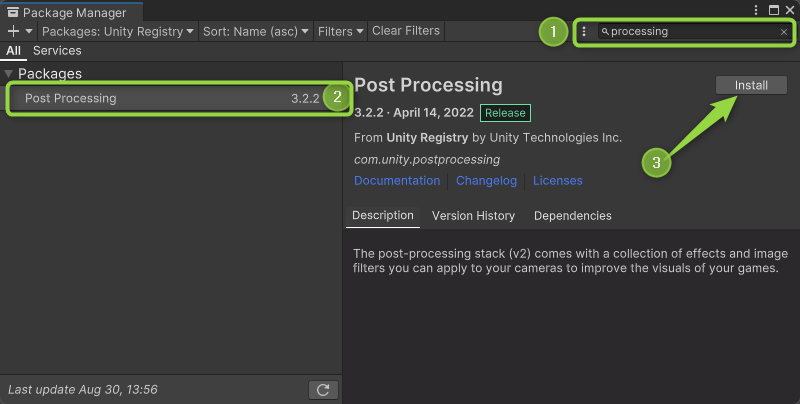Click the Clear Filters button
The height and width of the screenshot is (404, 800).
pos(405,31)
